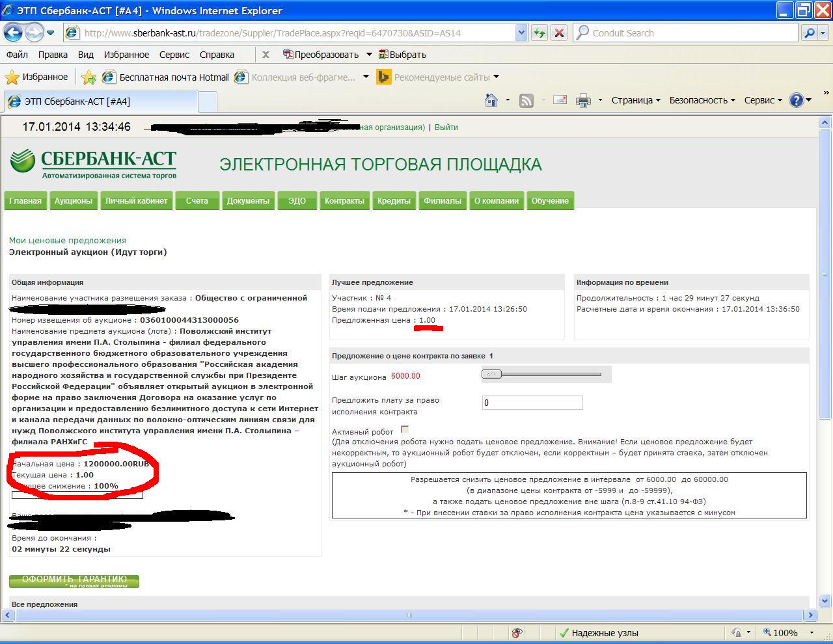The width and height of the screenshot is (833, 644).
Task: Click the Refresh page icon
Action: pos(539,33)
